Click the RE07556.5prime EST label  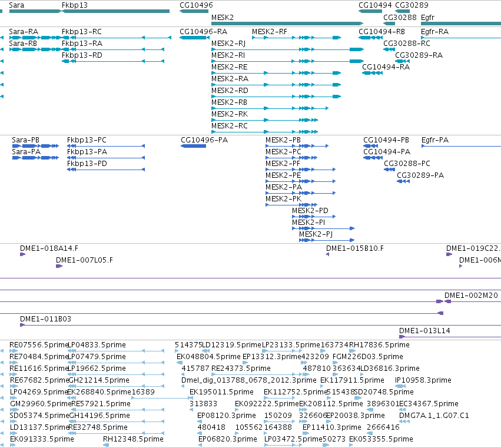[39, 345]
